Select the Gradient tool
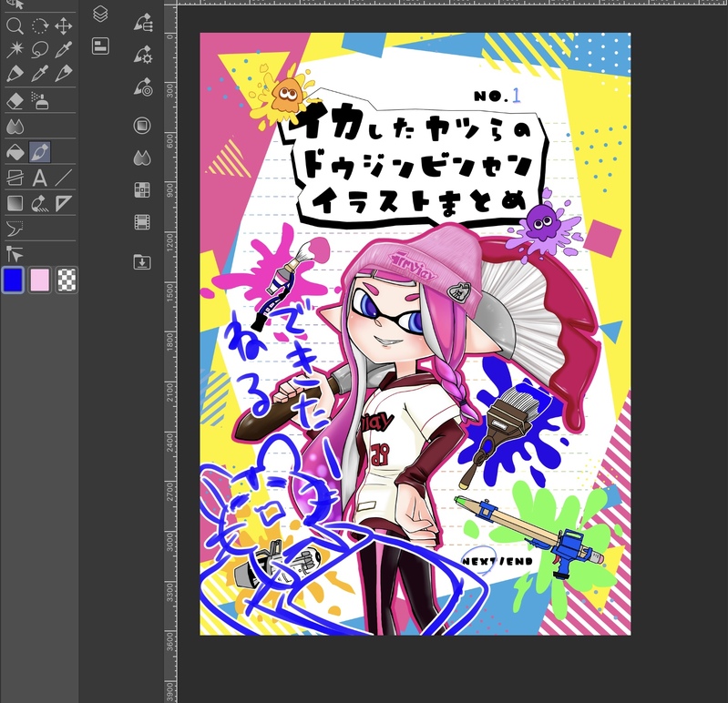This screenshot has height=703, width=728. tap(15, 203)
